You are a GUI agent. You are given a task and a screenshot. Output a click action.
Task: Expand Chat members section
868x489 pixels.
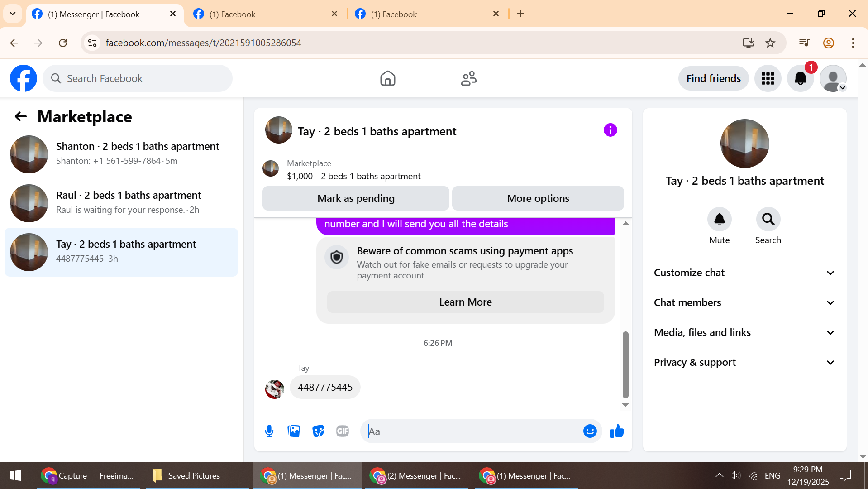(744, 302)
